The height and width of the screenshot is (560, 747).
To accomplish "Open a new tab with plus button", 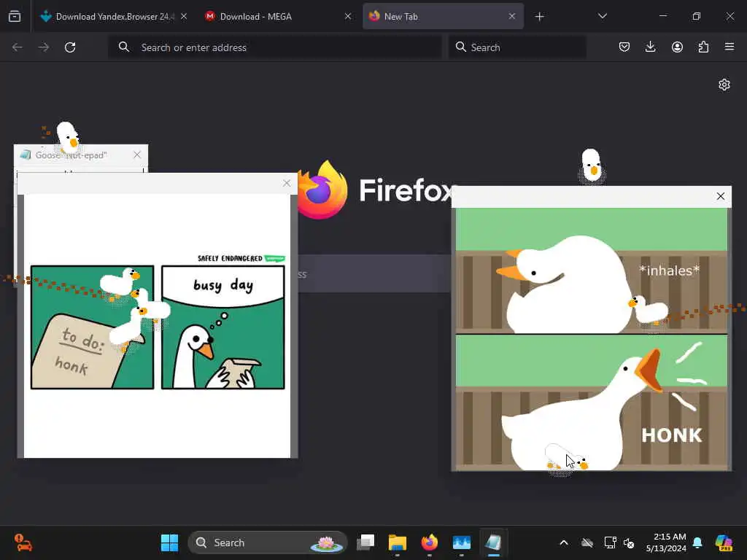I will point(539,17).
